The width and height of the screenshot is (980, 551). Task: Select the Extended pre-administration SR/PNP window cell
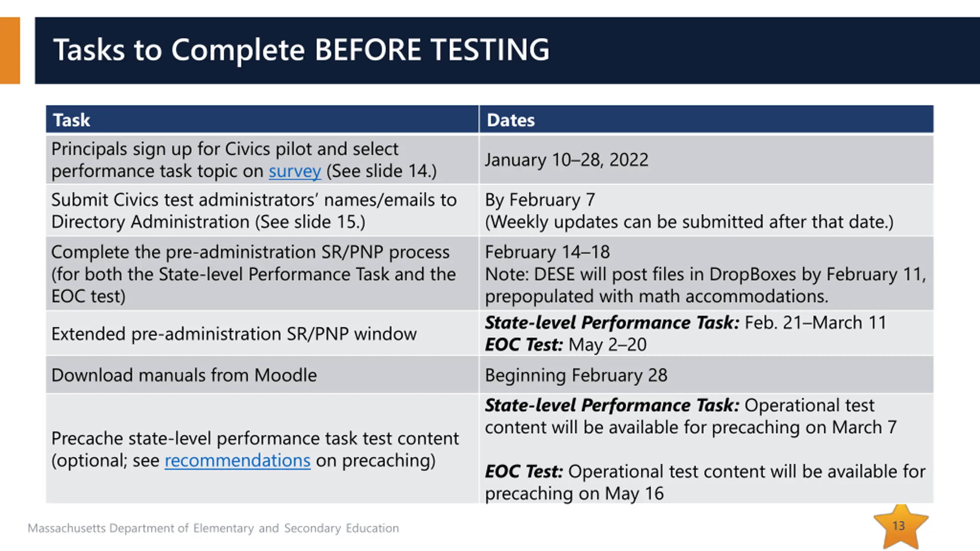[x=234, y=334]
